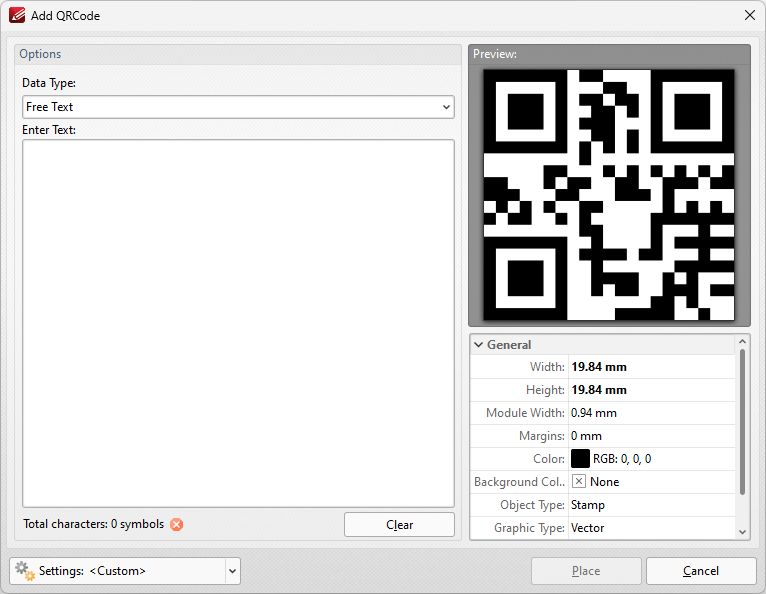The width and height of the screenshot is (766, 594).
Task: Open the Data Type dropdown
Action: tap(238, 107)
